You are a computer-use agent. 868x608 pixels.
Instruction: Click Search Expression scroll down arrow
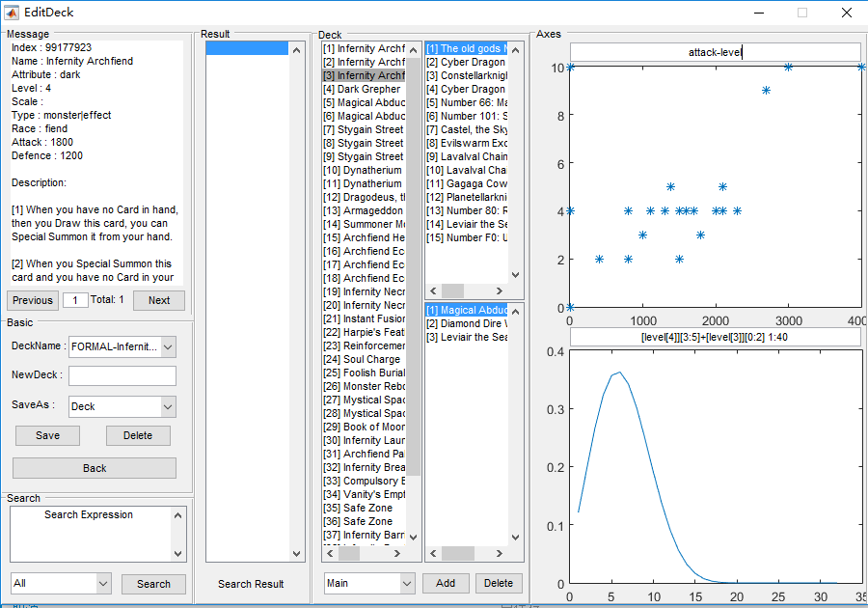[177, 553]
